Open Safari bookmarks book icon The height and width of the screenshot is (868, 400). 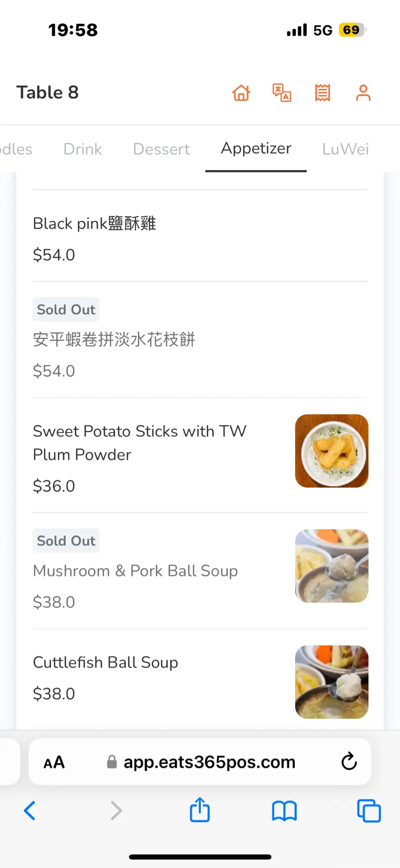click(x=284, y=810)
